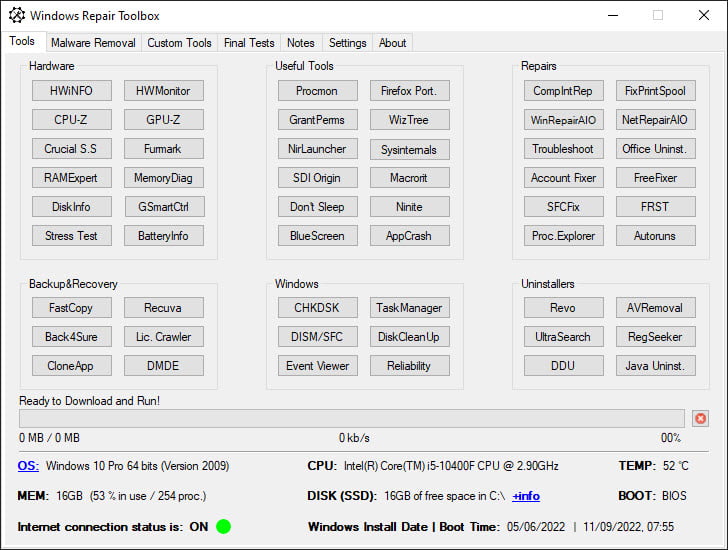Click the Macrorit button

[x=410, y=178]
